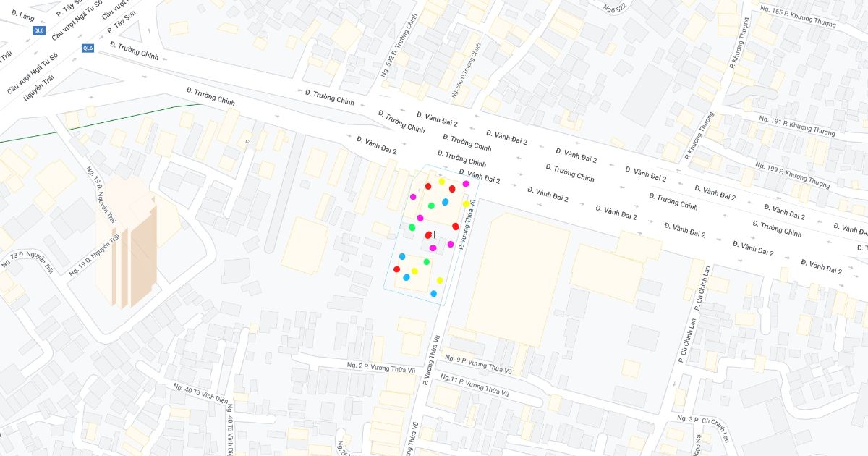Click the Ng. 191 P. Khương Thượng label
This screenshot has width=868, height=456.
[x=797, y=125]
